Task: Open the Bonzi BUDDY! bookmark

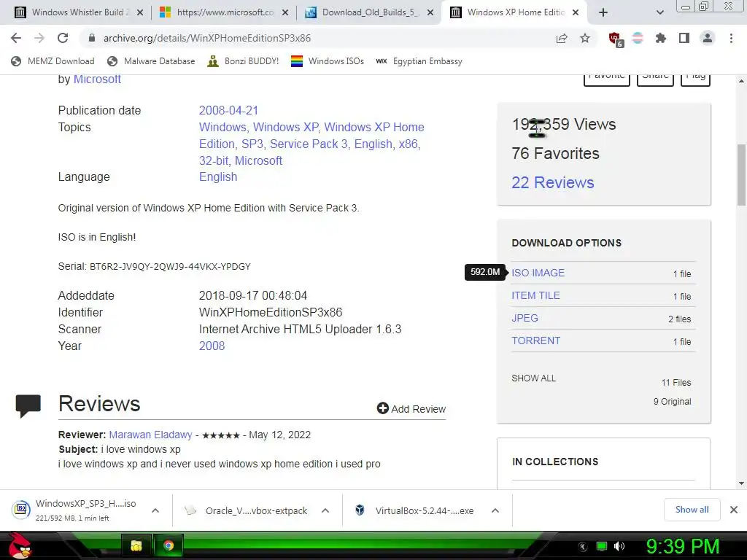Action: 244,61
